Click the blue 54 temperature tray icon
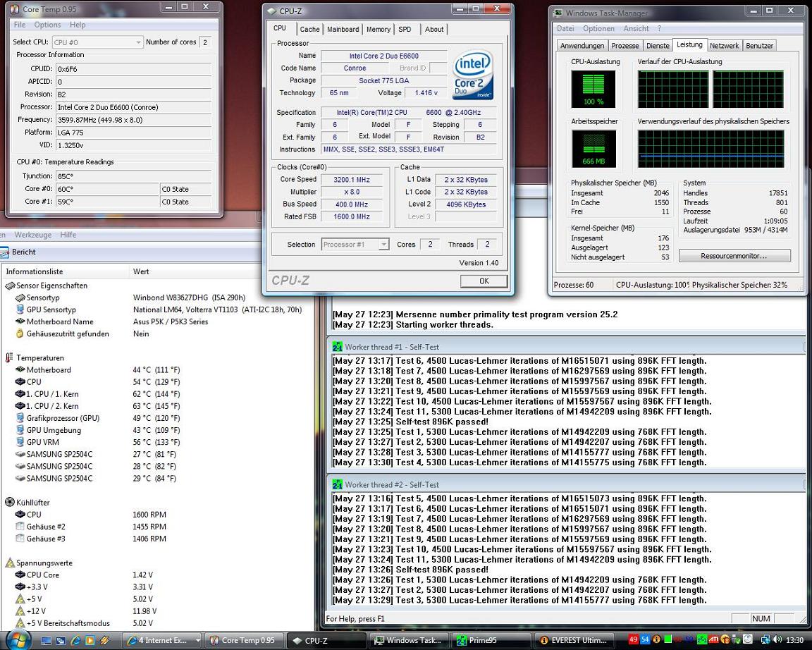812x650 pixels. coord(645,639)
